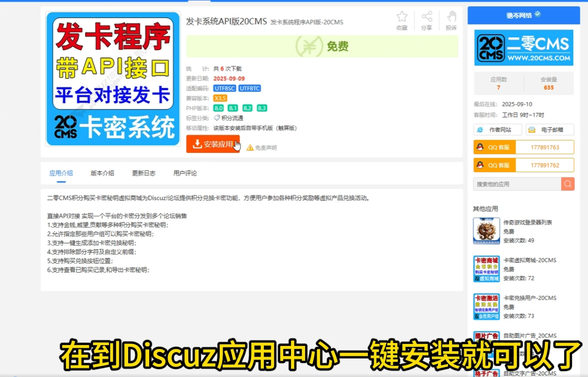Click the 免费 price banner
Viewport: 588px width, 377px height.
pyautogui.click(x=322, y=46)
